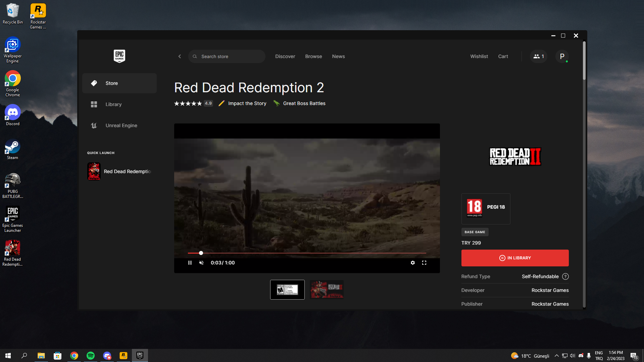Click the 4.9 star rating
This screenshot has width=644, height=362.
pyautogui.click(x=193, y=103)
